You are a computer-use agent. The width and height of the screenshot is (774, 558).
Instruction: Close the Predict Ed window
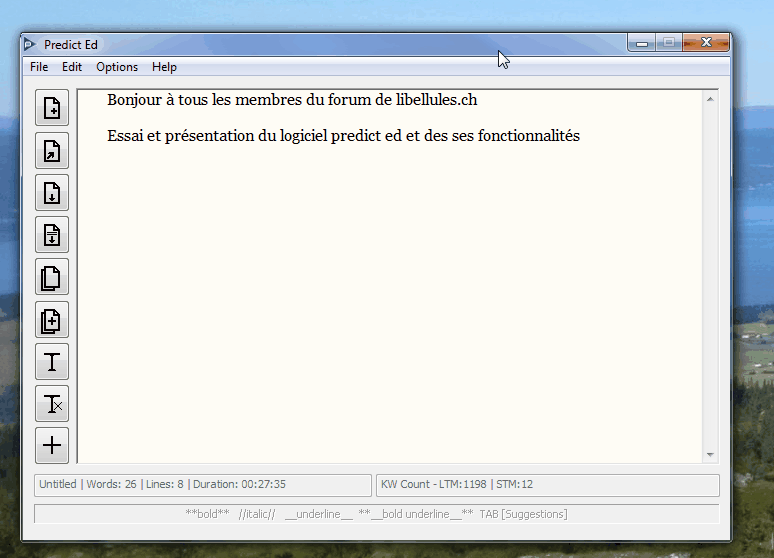[x=706, y=43]
